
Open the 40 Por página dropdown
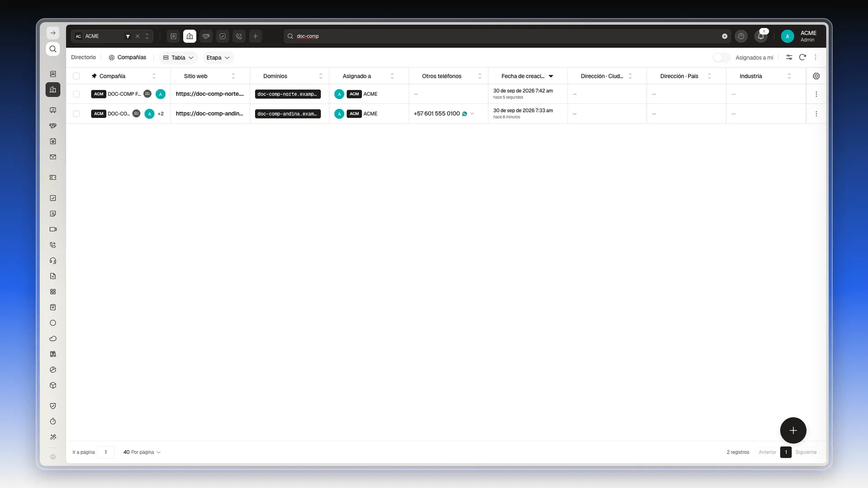(x=142, y=452)
